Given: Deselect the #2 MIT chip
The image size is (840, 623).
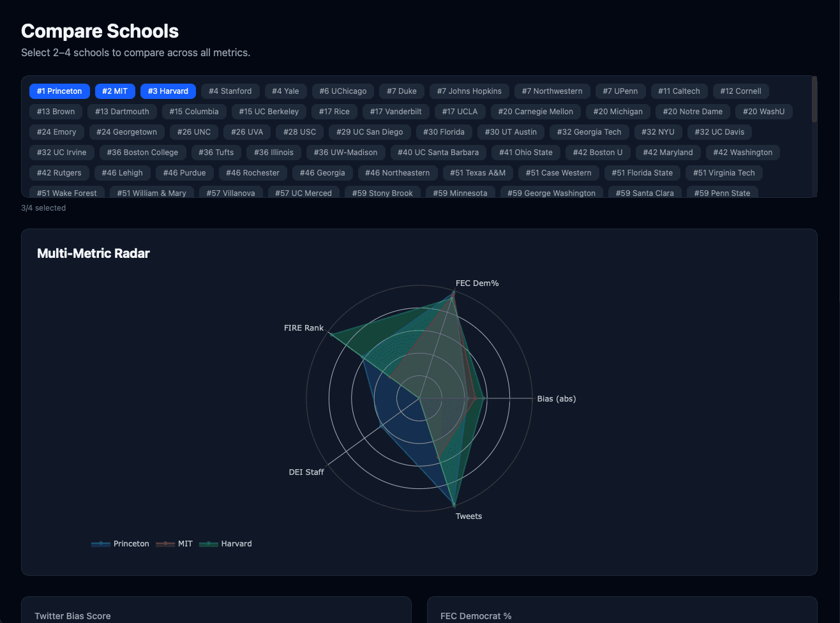Looking at the screenshot, I should click(x=115, y=91).
